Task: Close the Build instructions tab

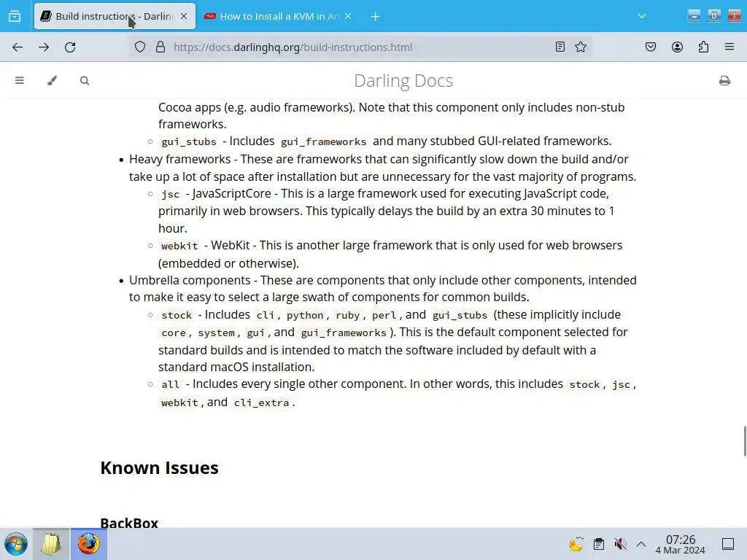Action: tap(184, 16)
